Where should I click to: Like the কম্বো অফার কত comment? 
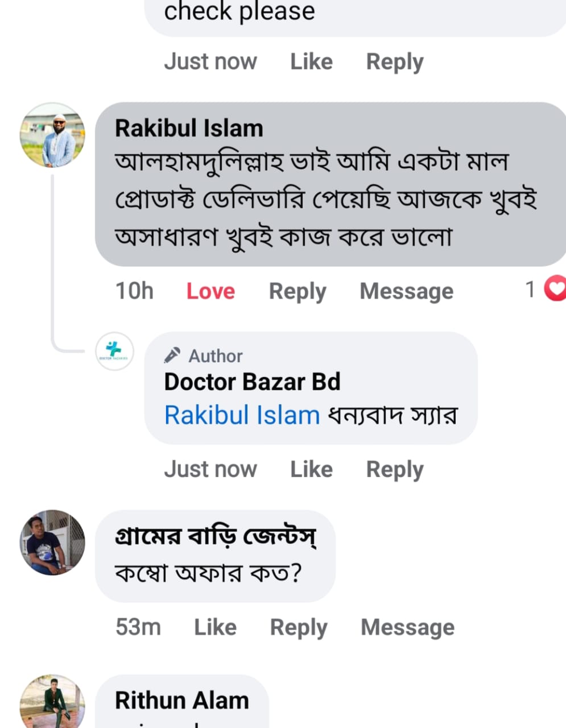point(215,627)
